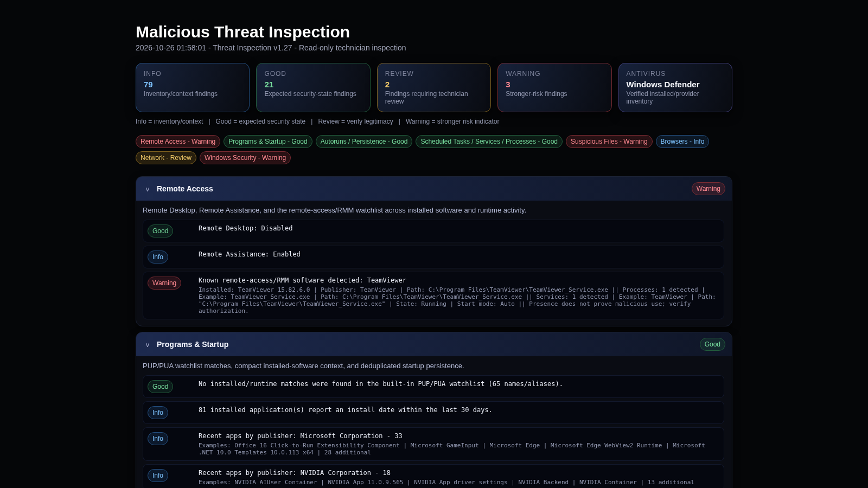Select the ANTIVIRUS Windows Defender card
868x488 pixels.
pyautogui.click(x=675, y=88)
